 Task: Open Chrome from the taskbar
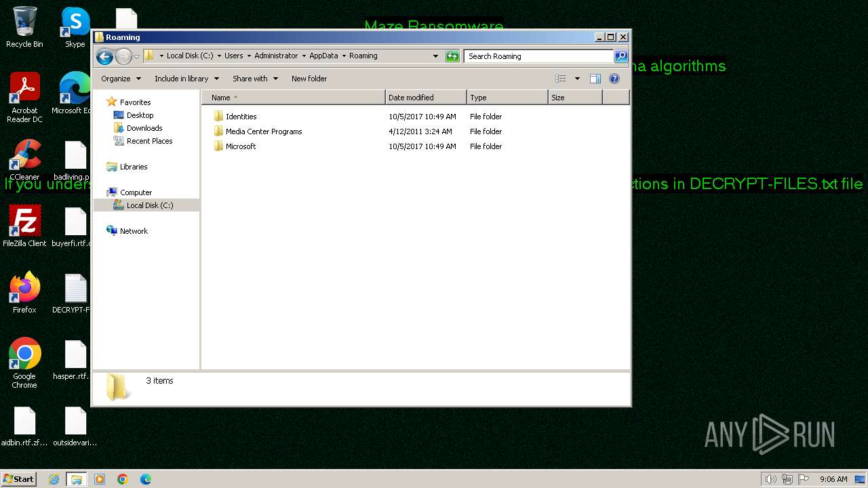click(x=123, y=479)
